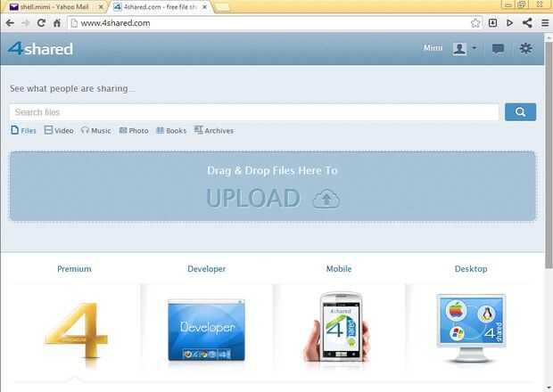Image resolution: width=553 pixels, height=392 pixels.
Task: Select the Books search filter
Action: 171,131
